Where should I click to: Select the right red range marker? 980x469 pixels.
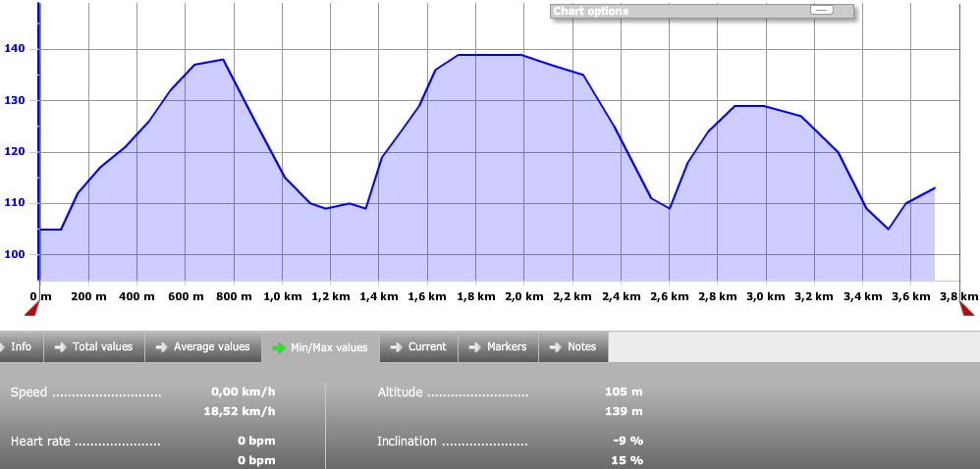pos(966,309)
